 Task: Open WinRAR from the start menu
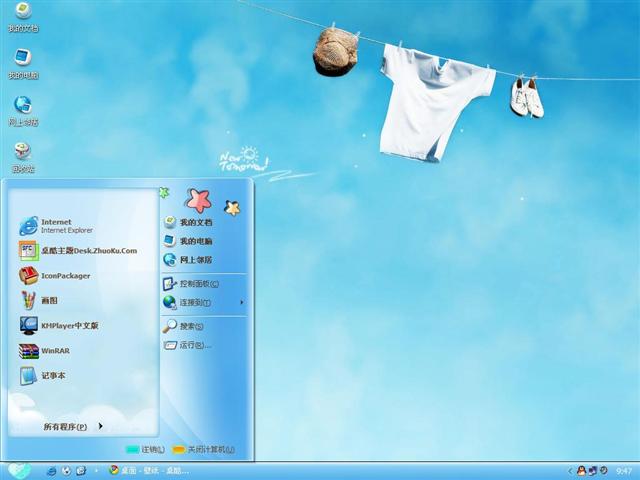click(44, 351)
